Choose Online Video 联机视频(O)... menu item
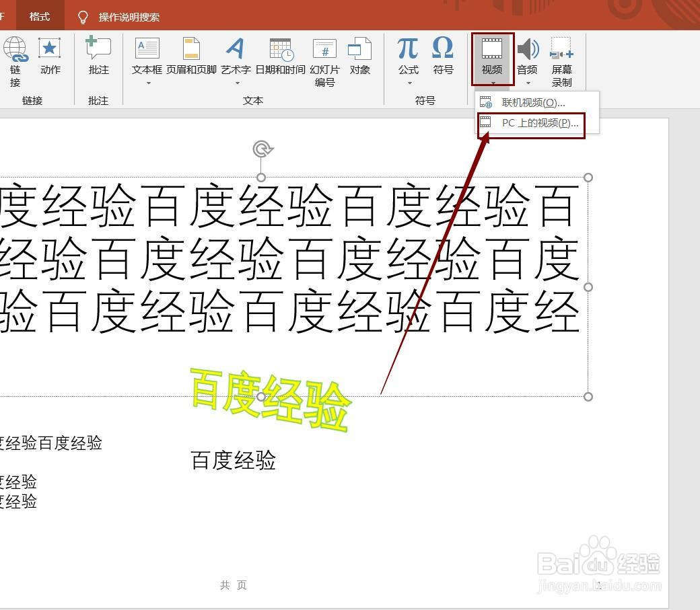 pyautogui.click(x=537, y=102)
